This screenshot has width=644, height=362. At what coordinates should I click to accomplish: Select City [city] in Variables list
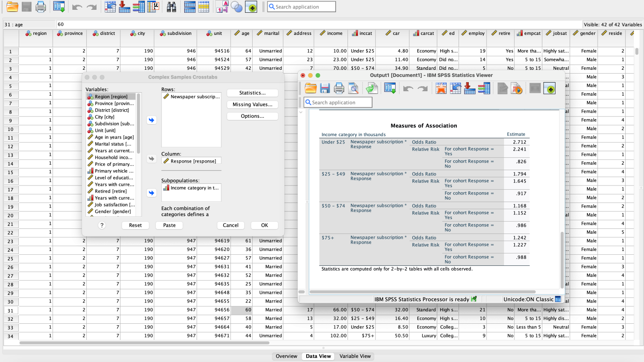click(111, 117)
